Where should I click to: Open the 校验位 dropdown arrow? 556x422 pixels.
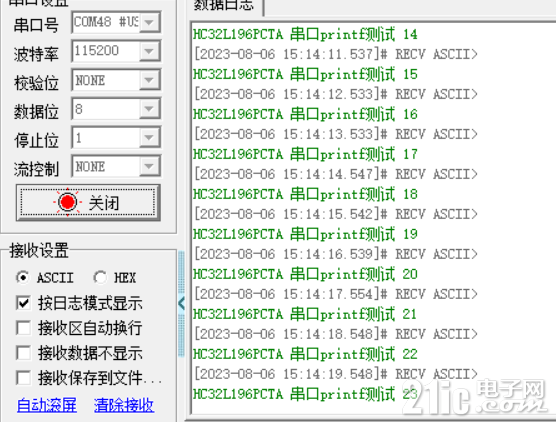(x=149, y=80)
